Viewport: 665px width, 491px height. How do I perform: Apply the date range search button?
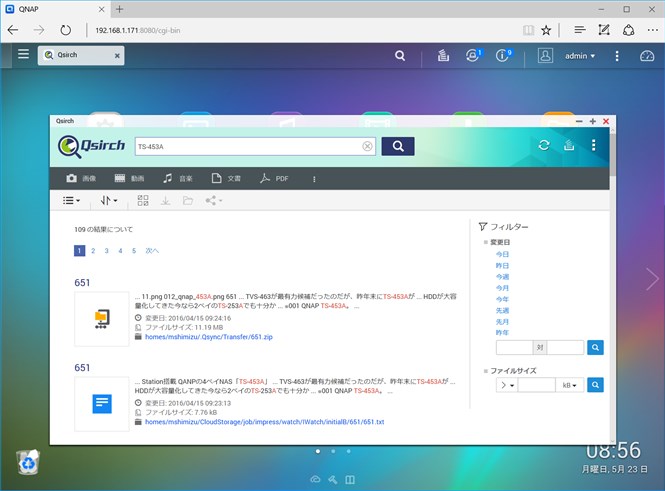tap(595, 347)
